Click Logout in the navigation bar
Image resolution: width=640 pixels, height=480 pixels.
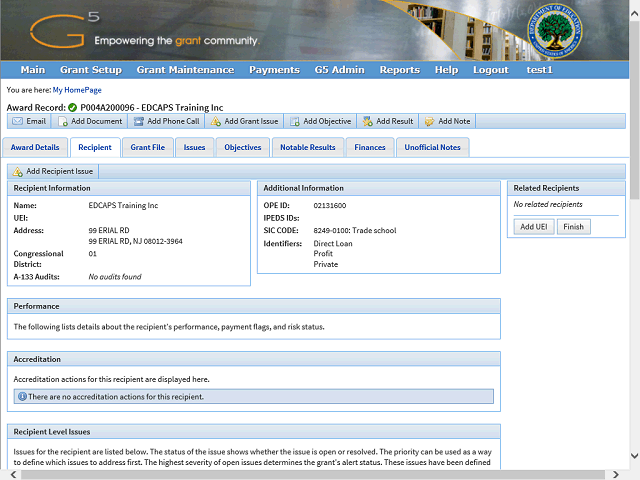[x=490, y=70]
